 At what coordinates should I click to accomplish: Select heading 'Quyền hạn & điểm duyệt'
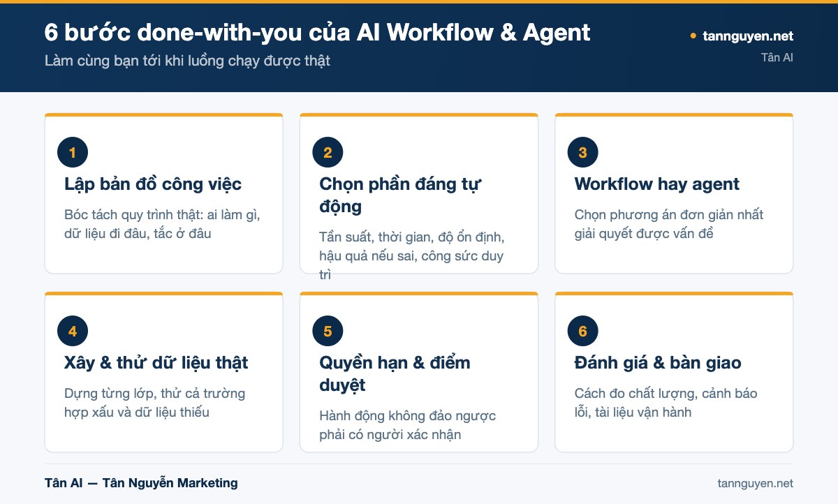(x=395, y=373)
